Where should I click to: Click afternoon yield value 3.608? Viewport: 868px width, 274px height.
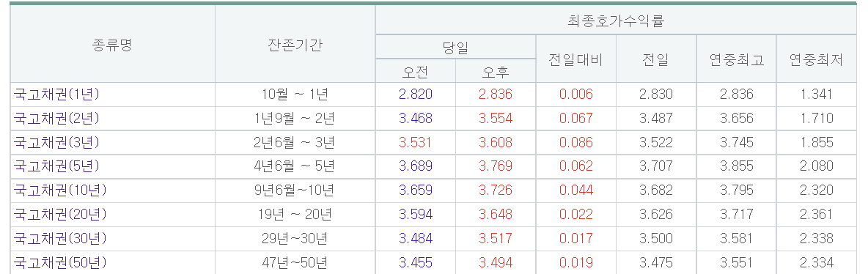coord(496,142)
